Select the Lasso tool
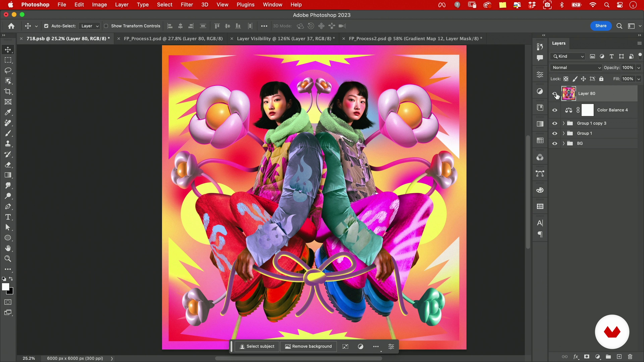644x362 pixels. [x=8, y=71]
